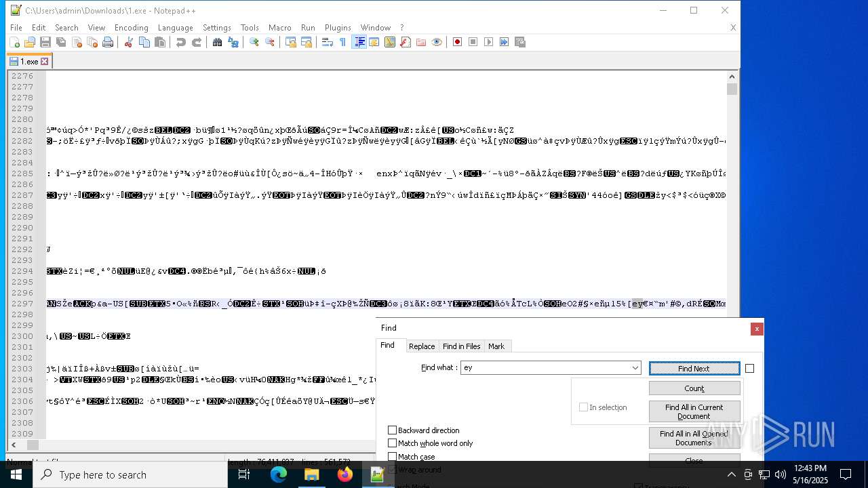Image resolution: width=868 pixels, height=488 pixels.
Task: Open the Macro menu
Action: click(279, 28)
